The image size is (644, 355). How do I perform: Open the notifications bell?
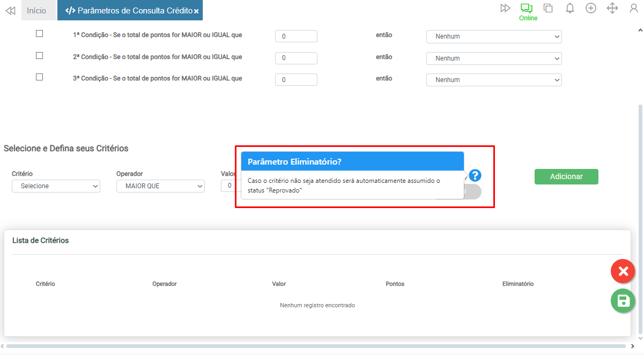tap(570, 8)
